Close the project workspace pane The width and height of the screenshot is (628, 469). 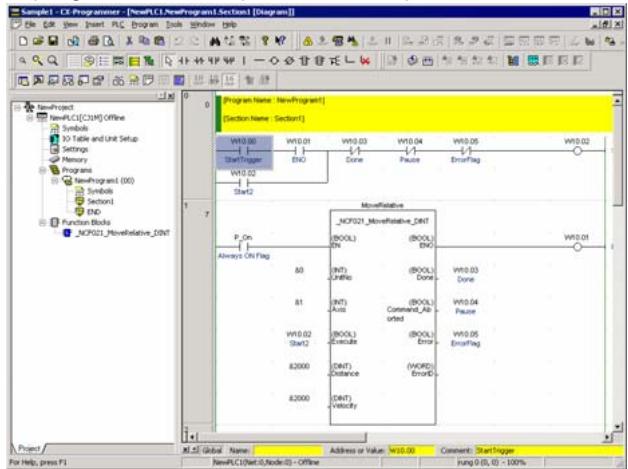pyautogui.click(x=171, y=96)
